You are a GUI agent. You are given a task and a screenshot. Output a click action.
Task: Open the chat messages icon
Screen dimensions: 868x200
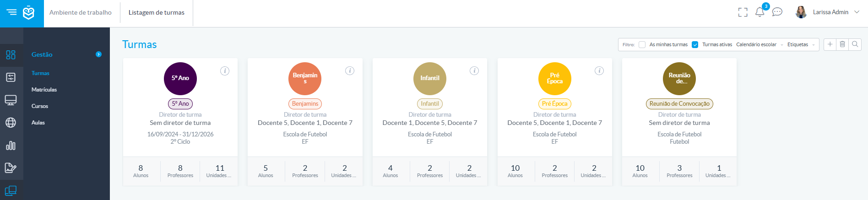777,12
